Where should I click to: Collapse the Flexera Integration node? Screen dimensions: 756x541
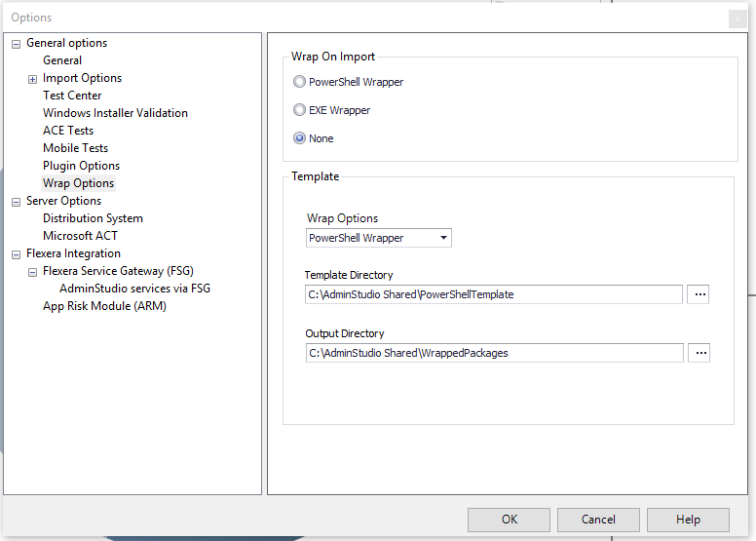(16, 254)
